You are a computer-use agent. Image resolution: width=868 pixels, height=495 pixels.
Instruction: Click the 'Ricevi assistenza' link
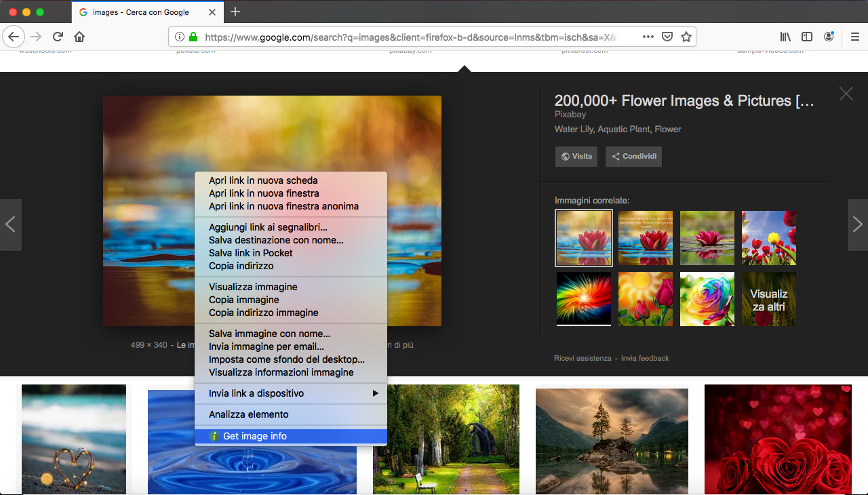(583, 358)
